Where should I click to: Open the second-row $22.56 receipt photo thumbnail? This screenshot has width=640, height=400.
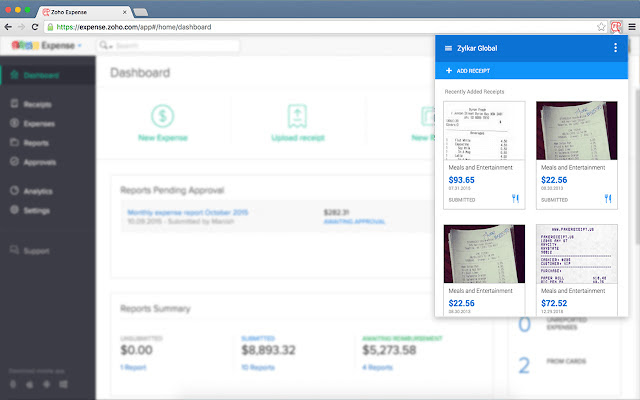484,254
